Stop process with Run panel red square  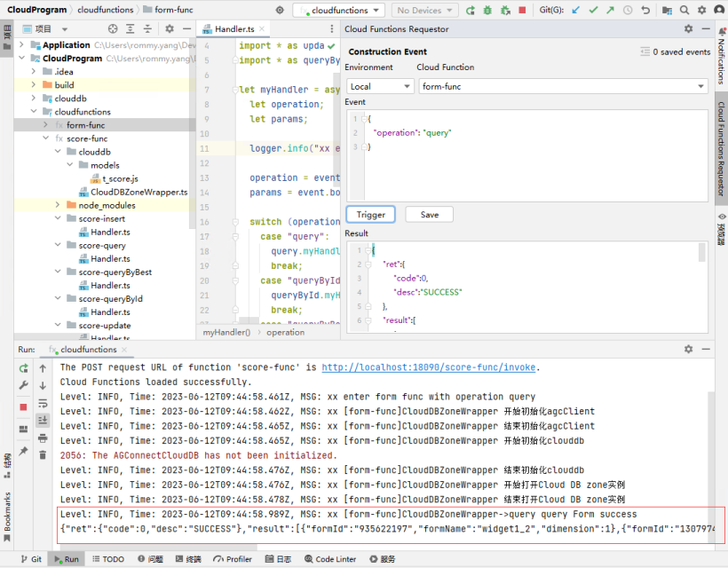point(23,407)
